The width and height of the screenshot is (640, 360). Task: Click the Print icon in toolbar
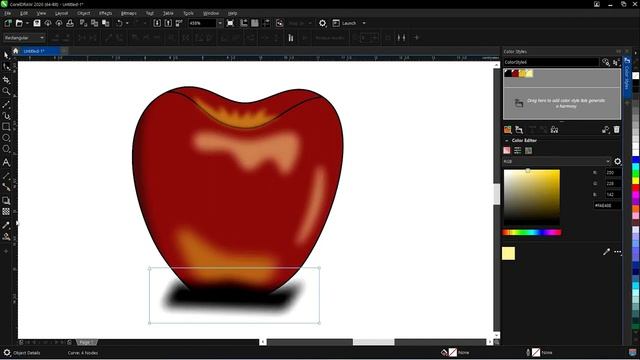(x=70, y=23)
